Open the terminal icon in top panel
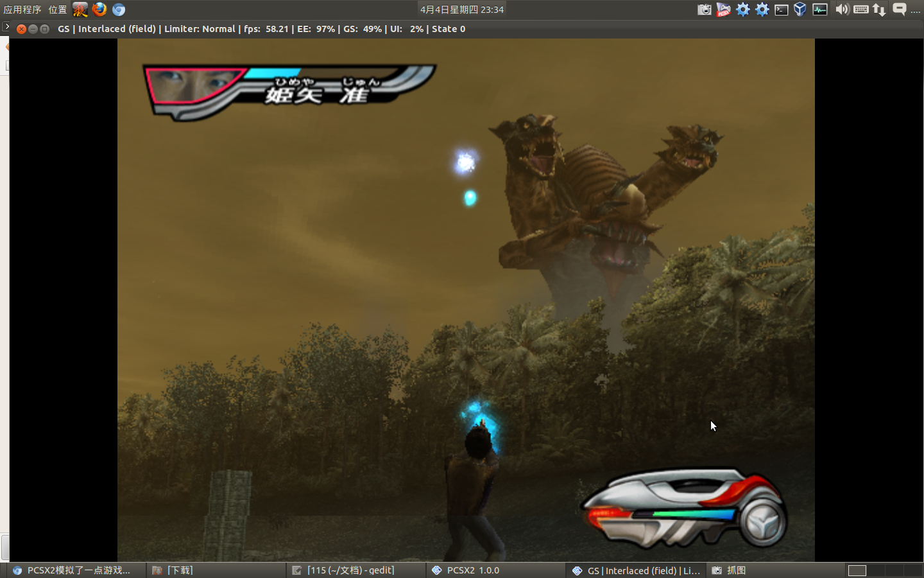 tap(781, 10)
